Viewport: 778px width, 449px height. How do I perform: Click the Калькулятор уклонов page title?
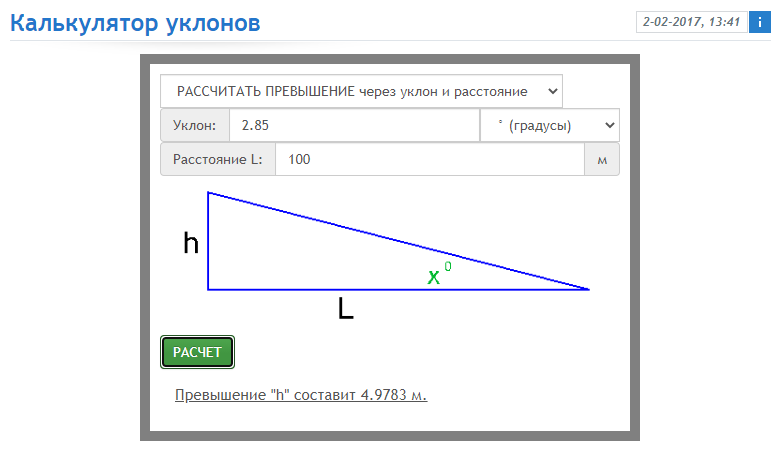tap(135, 23)
